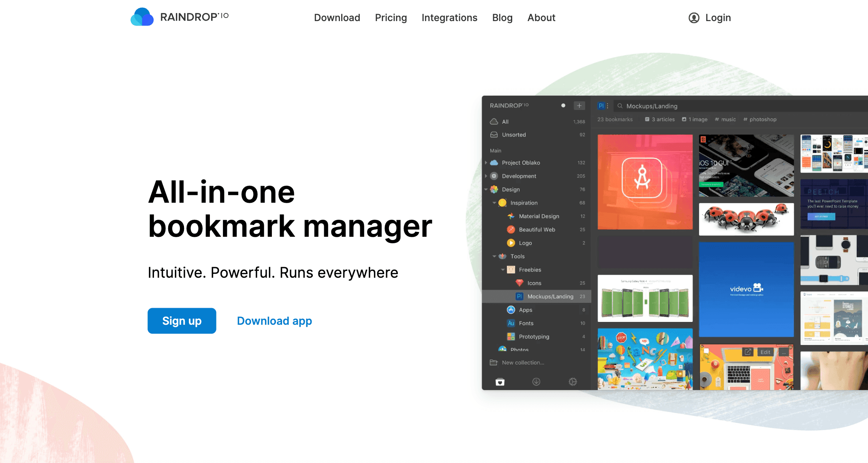Filter by 3 articles
This screenshot has height=463, width=868.
[x=660, y=119]
